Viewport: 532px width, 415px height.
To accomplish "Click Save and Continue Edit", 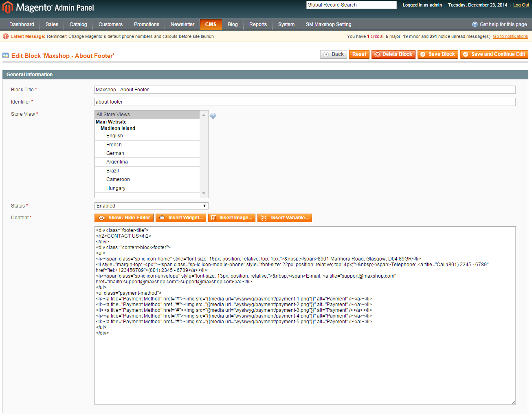I will (x=494, y=54).
